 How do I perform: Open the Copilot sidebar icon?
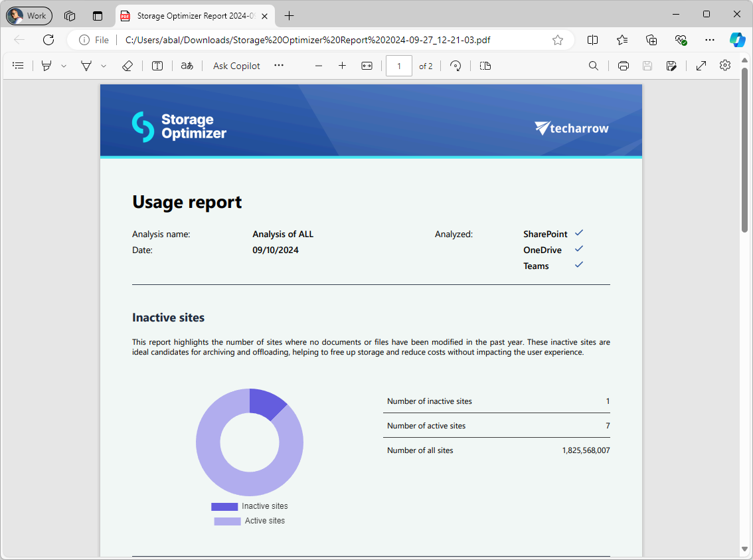pos(738,40)
